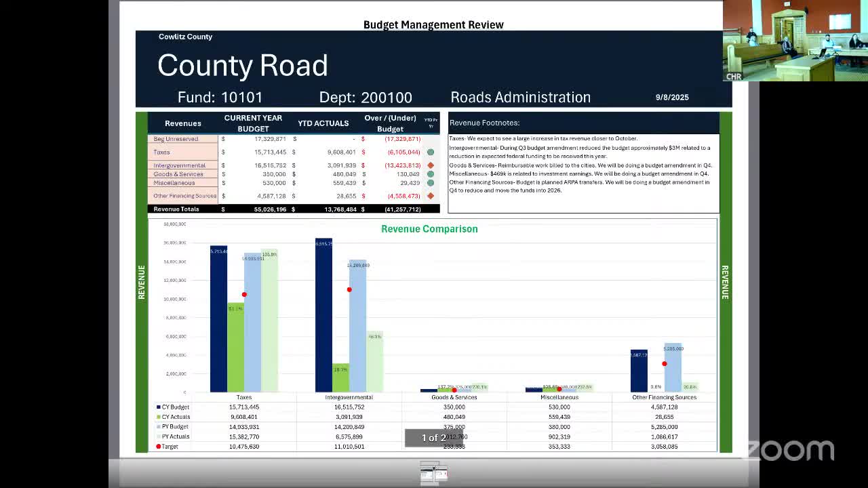Viewport: 868px width, 488px height.
Task: Click the green status circle beside Taxes row
Action: pos(431,152)
